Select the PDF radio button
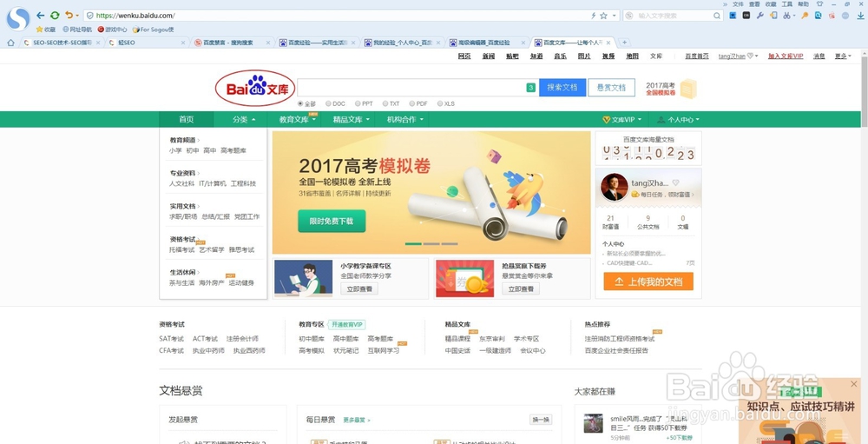Image resolution: width=868 pixels, height=444 pixels. (411, 103)
